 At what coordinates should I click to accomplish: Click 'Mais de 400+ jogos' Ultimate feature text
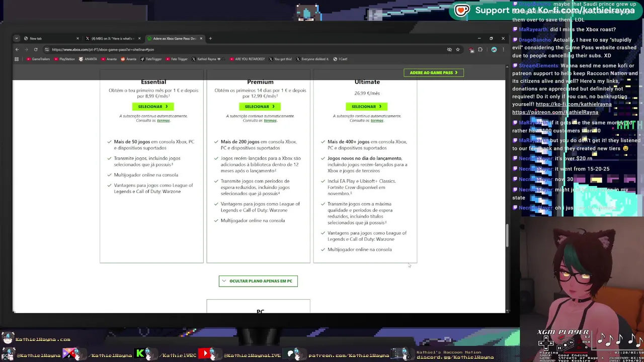348,142
